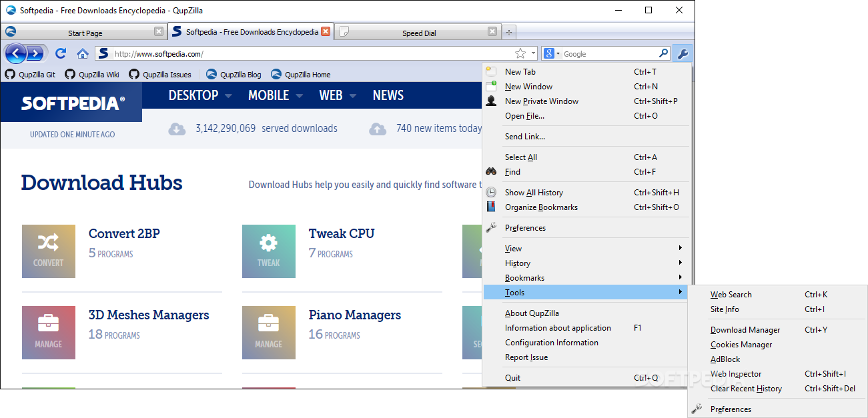This screenshot has height=418, width=868.
Task: Expand the WEB navigation menu
Action: coord(338,95)
